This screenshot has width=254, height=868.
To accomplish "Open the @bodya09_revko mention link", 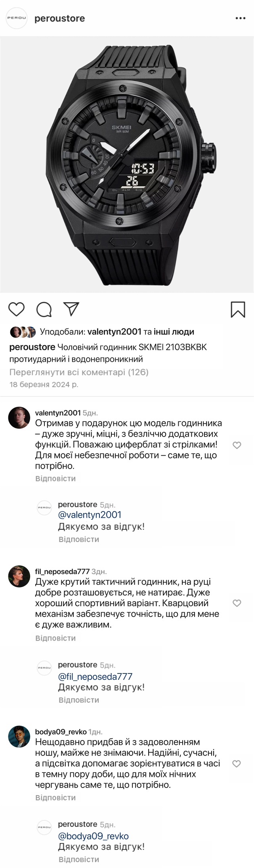I will [x=93, y=836].
